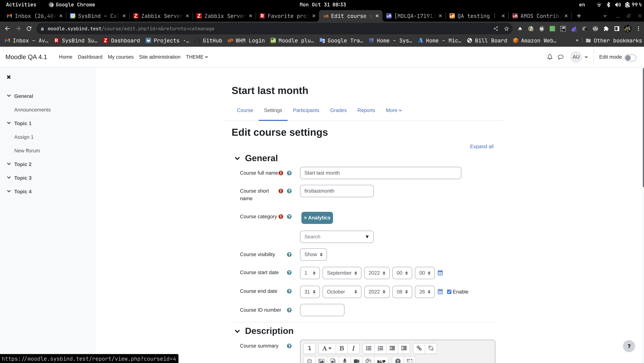
Task: Collapse Topic 1 in course index
Action: click(x=9, y=123)
